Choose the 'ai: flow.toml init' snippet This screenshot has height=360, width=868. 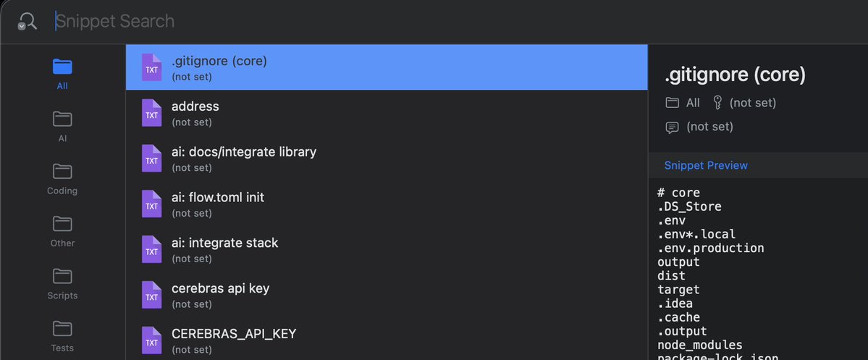click(387, 204)
